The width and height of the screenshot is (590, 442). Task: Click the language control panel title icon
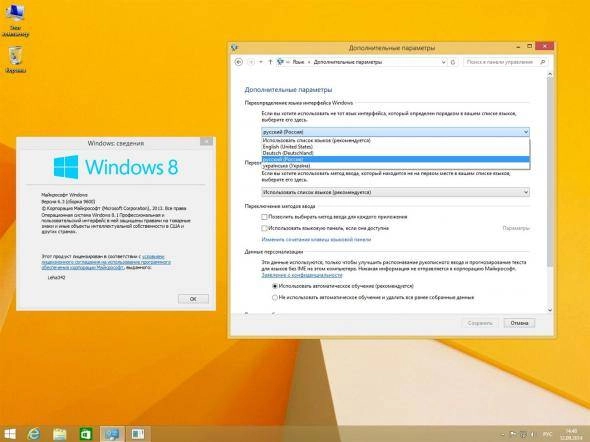point(235,47)
